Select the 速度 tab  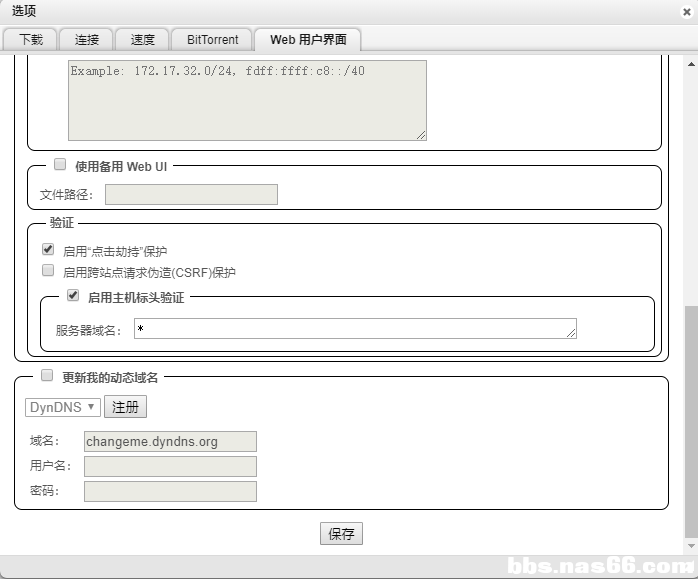(142, 40)
